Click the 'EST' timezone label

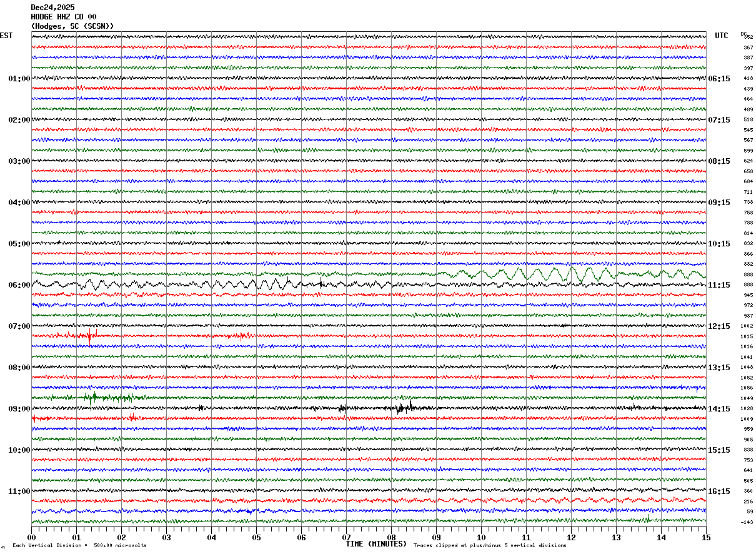6,36
